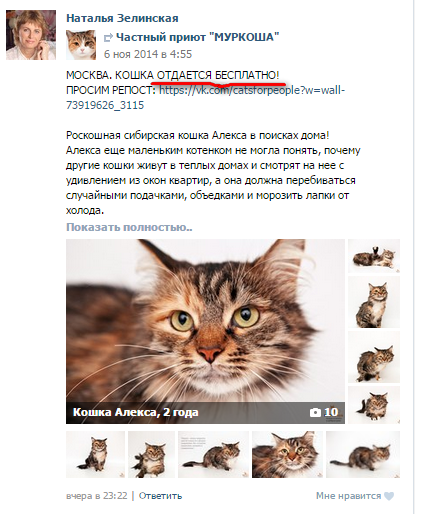Open the album title Кошка Алекса, 2 года

pyautogui.click(x=135, y=412)
